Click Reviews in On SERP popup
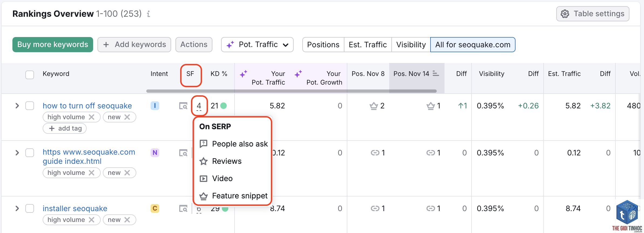644x233 pixels. [x=220, y=161]
